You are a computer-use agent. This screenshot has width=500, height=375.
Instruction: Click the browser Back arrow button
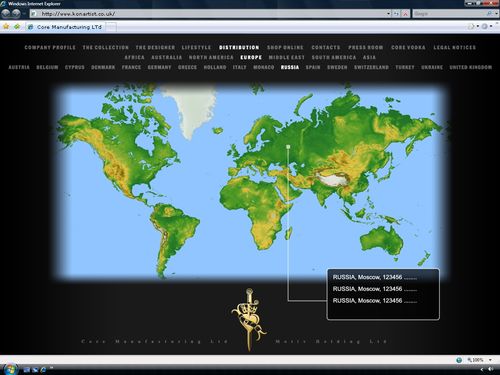click(6, 14)
